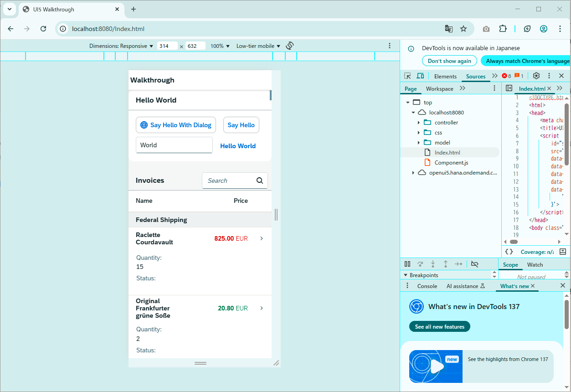Click Don't show again button
This screenshot has height=392, width=571.
coord(449,61)
